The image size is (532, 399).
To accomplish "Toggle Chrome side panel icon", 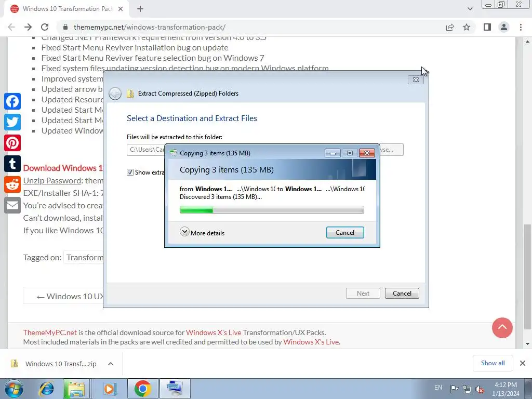I will (x=487, y=27).
